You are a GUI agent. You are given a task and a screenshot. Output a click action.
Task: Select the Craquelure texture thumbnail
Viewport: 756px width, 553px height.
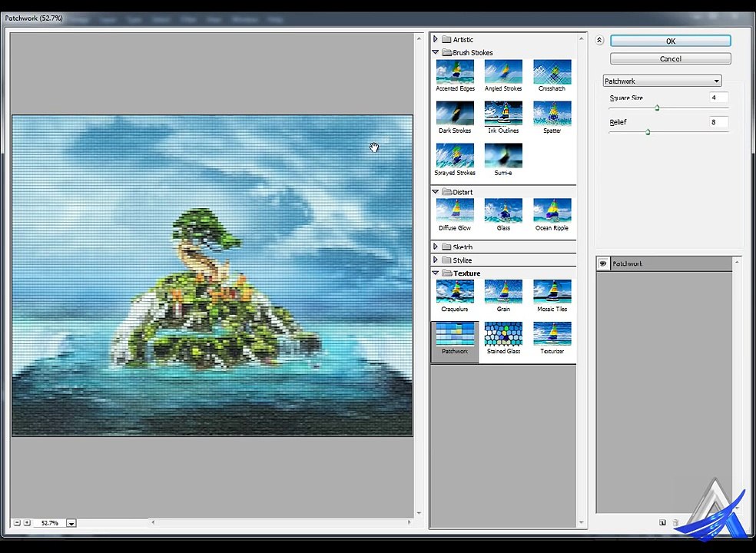tap(455, 292)
